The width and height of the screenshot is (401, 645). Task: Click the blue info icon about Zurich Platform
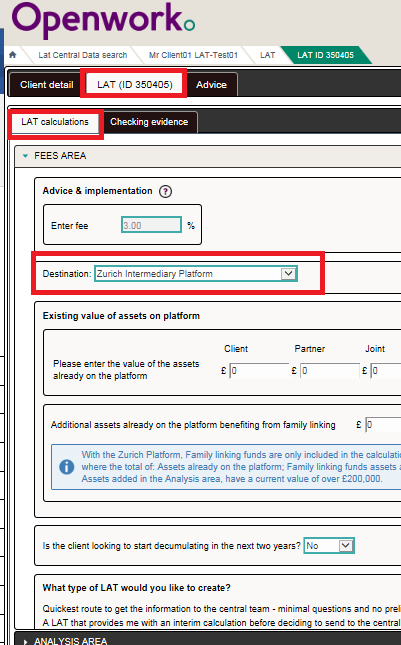click(x=67, y=467)
